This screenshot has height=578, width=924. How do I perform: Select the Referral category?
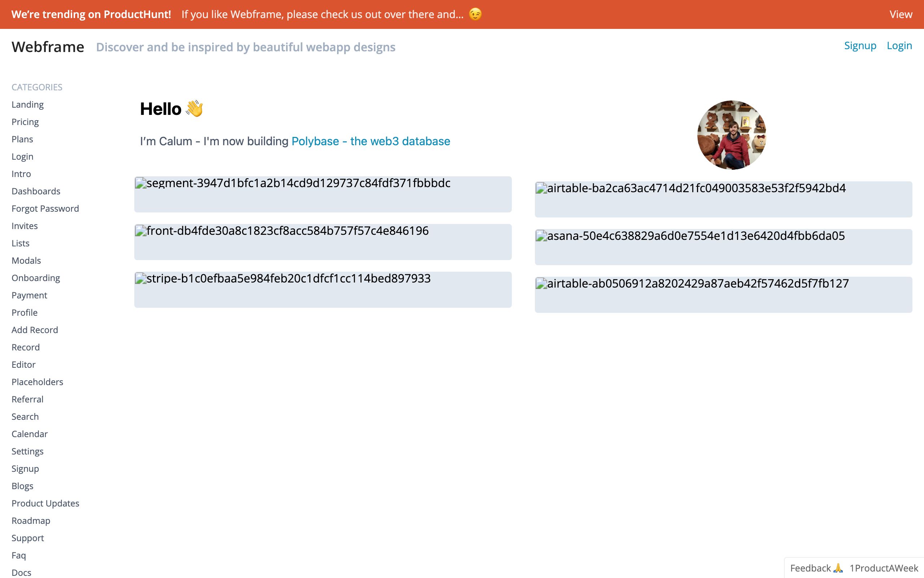27,399
